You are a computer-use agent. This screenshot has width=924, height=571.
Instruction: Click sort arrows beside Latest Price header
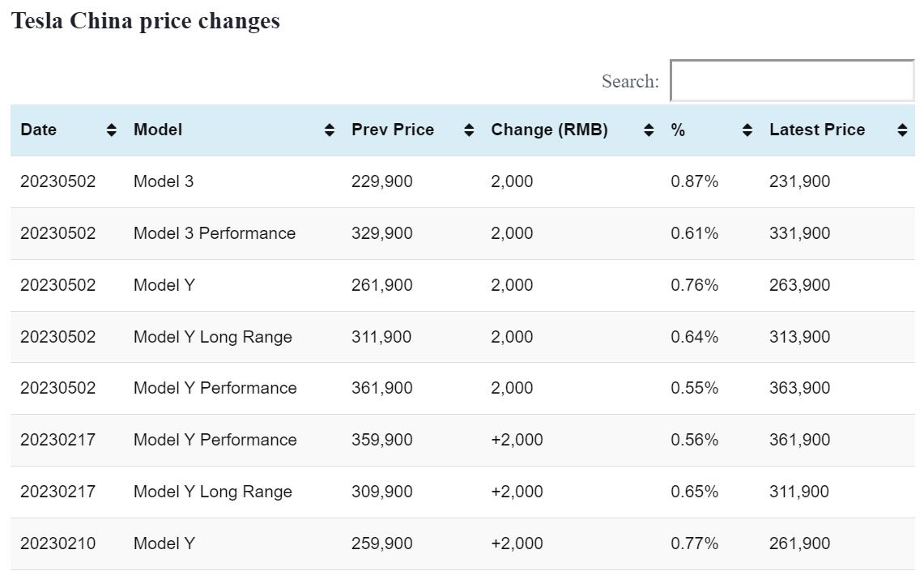coord(902,130)
